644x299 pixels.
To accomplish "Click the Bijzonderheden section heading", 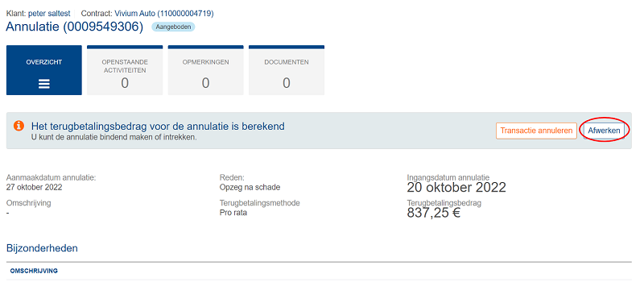I will pos(42,248).
